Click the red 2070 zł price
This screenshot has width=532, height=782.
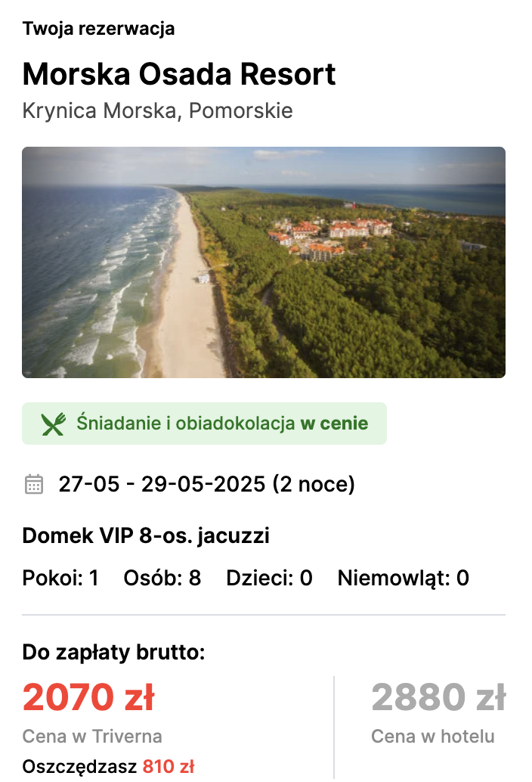coord(88,697)
